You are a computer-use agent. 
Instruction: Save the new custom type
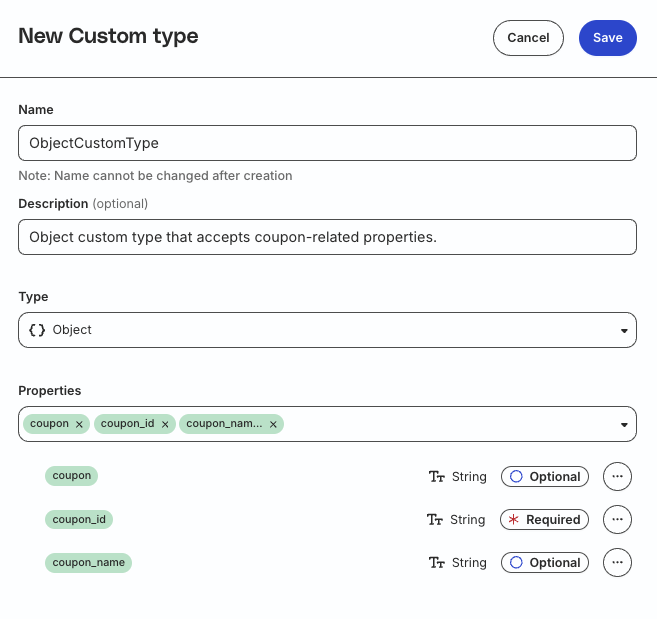[608, 38]
